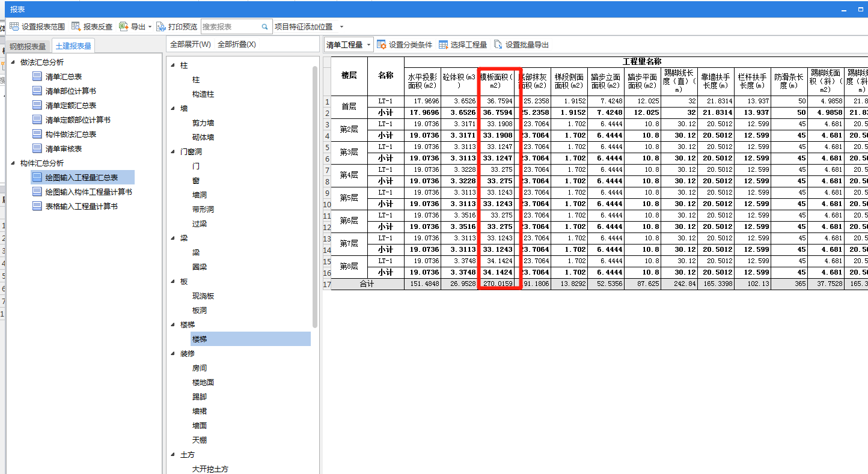Click 设置报表范围 button label
The height and width of the screenshot is (474, 868).
43,26
